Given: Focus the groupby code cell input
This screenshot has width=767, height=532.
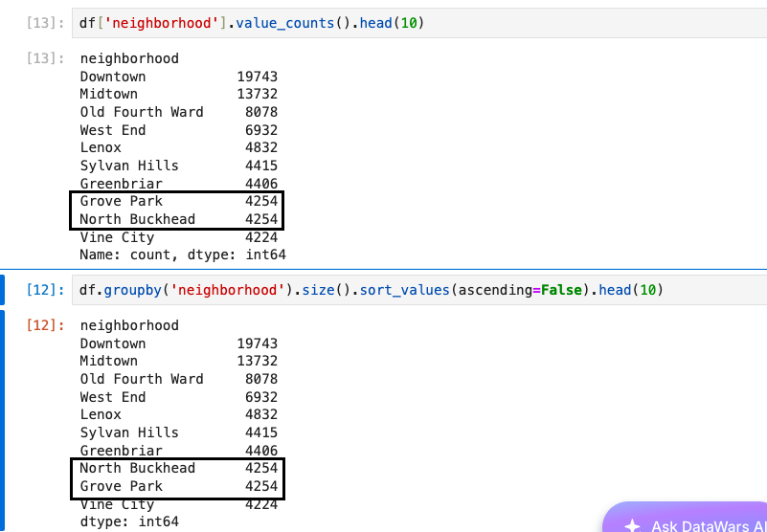Looking at the screenshot, I should coord(419,290).
